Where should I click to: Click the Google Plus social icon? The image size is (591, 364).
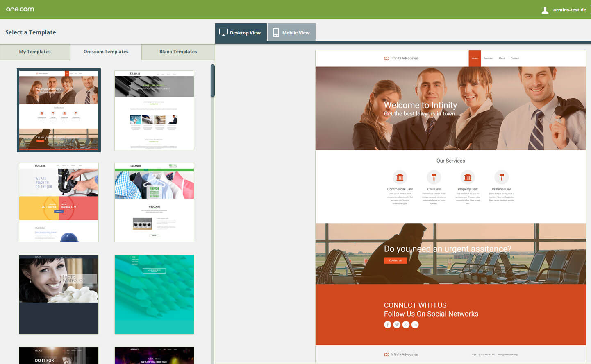406,325
